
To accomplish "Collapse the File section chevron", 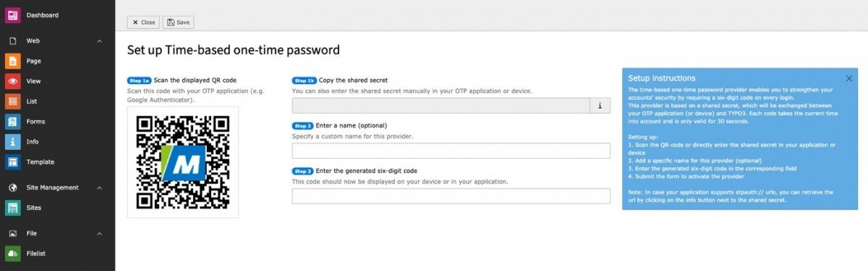I will click(x=100, y=233).
